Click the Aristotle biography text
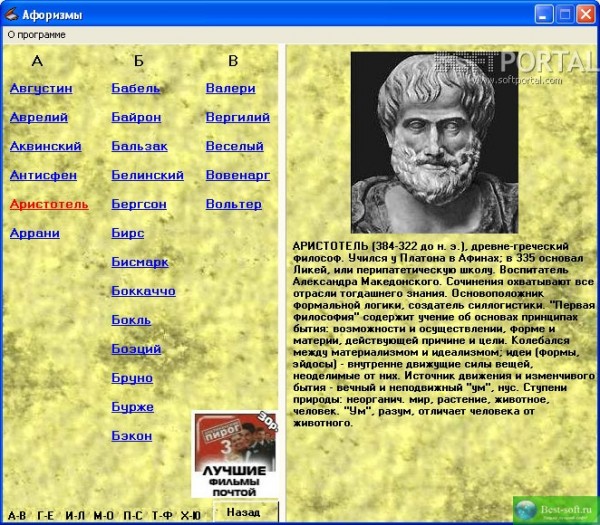Viewport: 600px width, 525px height. [x=444, y=334]
